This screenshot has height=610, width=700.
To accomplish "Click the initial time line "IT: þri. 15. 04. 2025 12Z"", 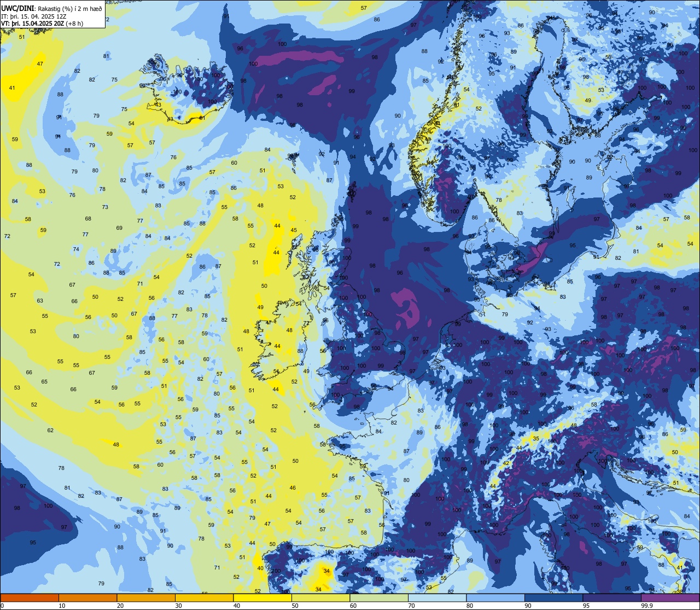I will click(x=34, y=16).
